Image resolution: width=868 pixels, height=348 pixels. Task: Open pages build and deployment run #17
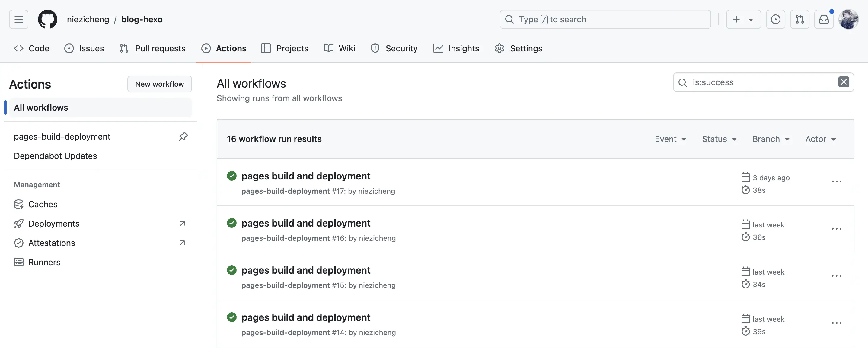tap(306, 176)
